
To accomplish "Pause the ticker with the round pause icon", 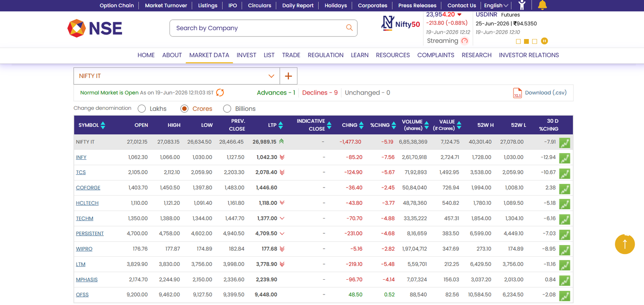I will [545, 41].
